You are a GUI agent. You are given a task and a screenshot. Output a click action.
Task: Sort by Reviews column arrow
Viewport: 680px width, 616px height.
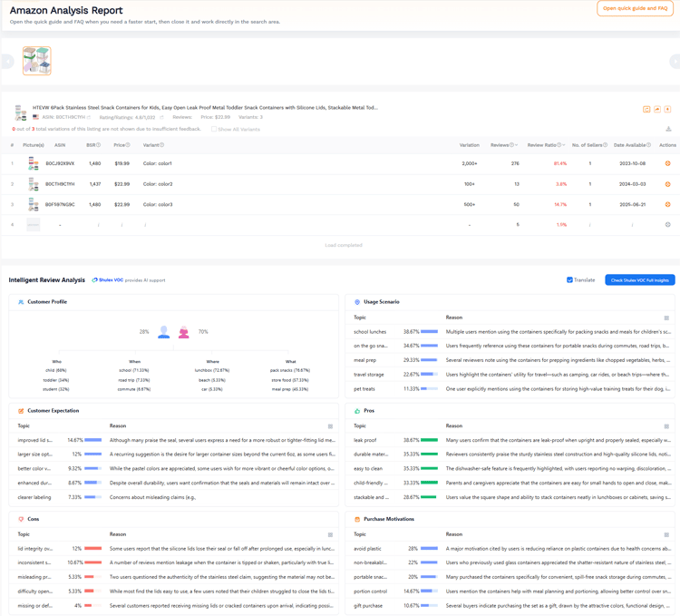click(x=516, y=145)
